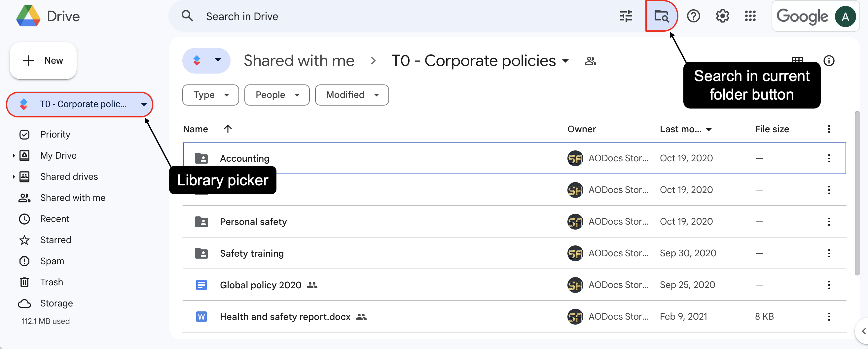Image resolution: width=868 pixels, height=349 pixels.
Task: Click the 112.1 MB used text
Action: coord(46,321)
